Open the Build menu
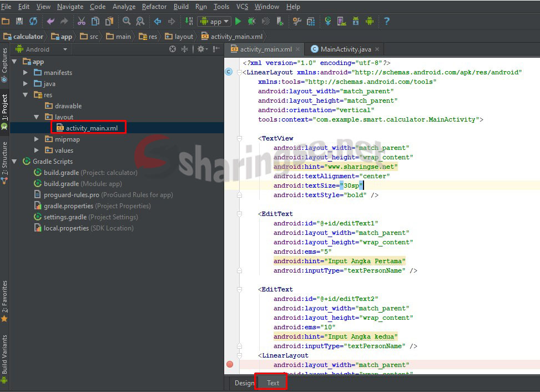Image resolution: width=540 pixels, height=392 pixels. 181,7
